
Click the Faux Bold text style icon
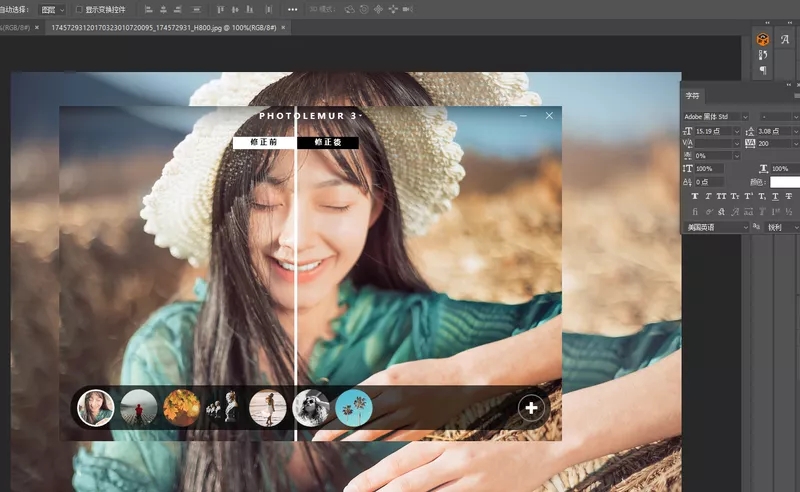point(694,196)
